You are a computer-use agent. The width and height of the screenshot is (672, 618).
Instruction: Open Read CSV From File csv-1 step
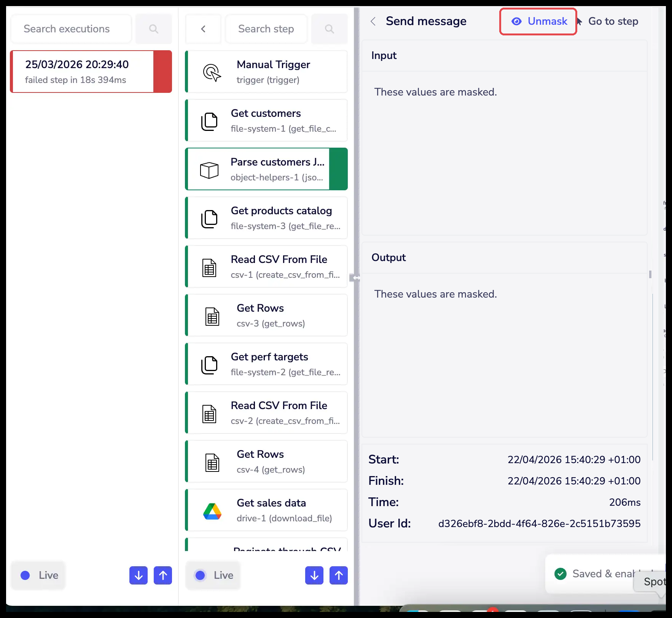coord(266,266)
